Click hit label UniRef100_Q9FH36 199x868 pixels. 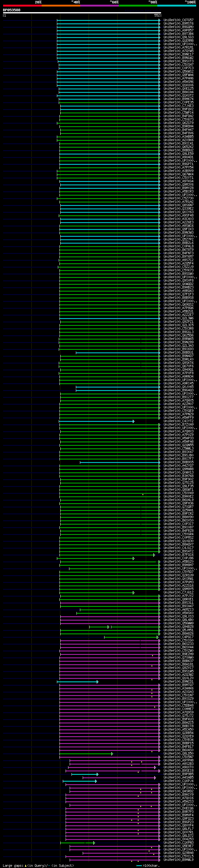178,503
